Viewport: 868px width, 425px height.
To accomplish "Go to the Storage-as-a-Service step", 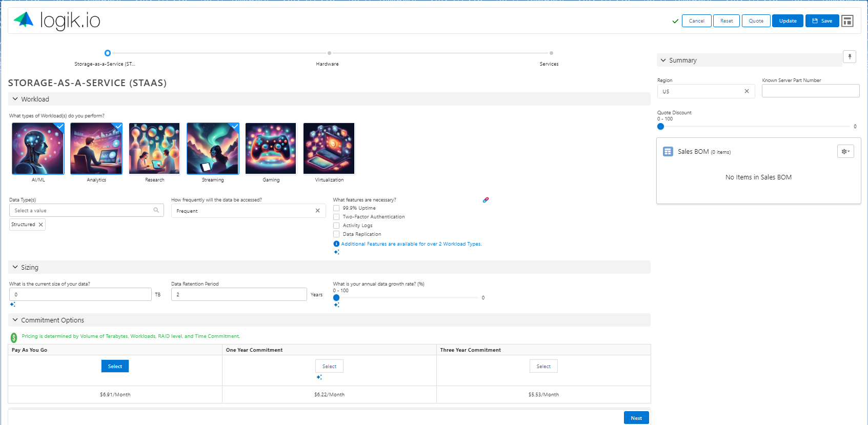I will point(107,53).
